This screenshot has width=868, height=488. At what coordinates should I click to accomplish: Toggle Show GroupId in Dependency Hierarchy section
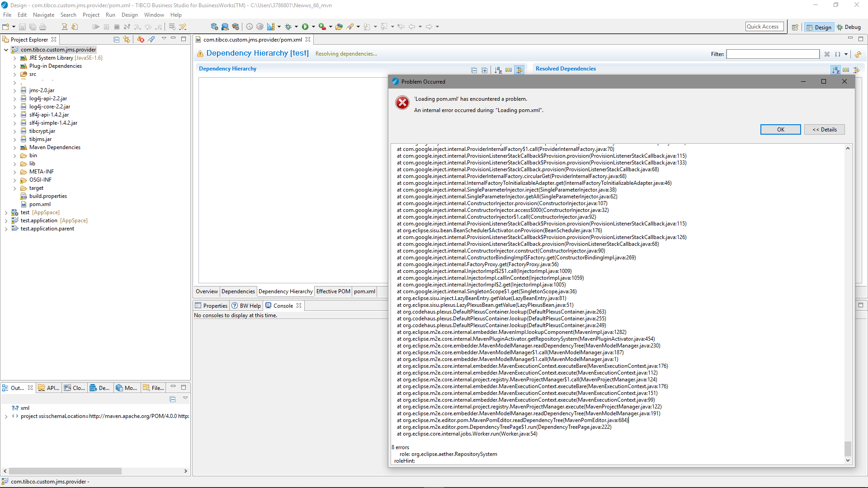(509, 70)
